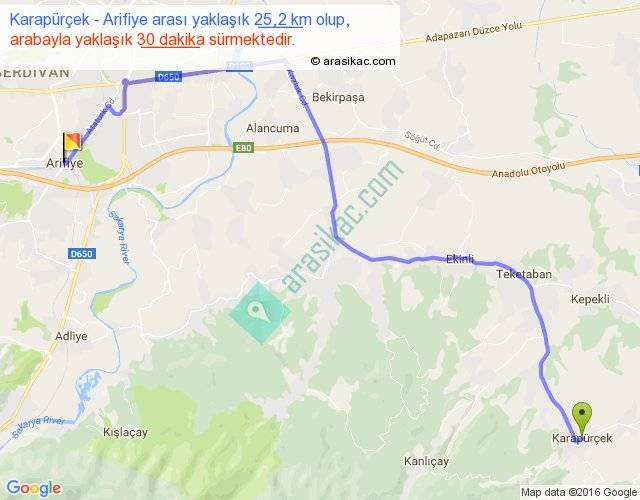
Task: Select the Bekirpaşa place label
Action: 338,97
